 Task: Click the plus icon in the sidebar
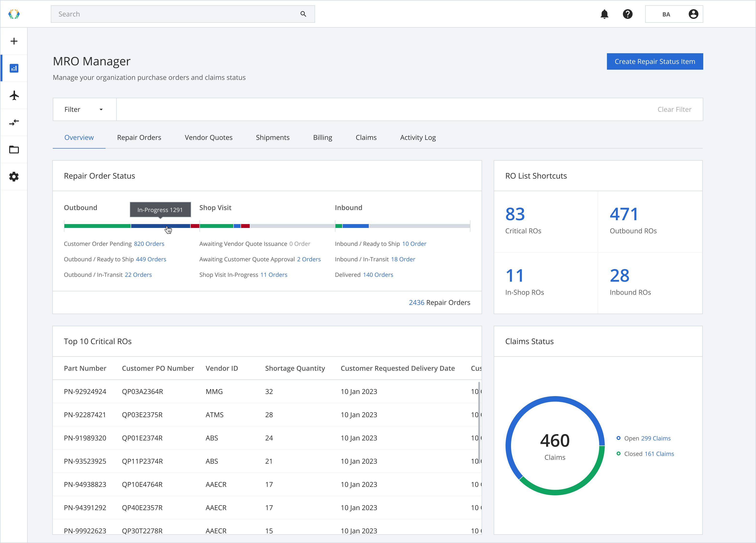[14, 41]
